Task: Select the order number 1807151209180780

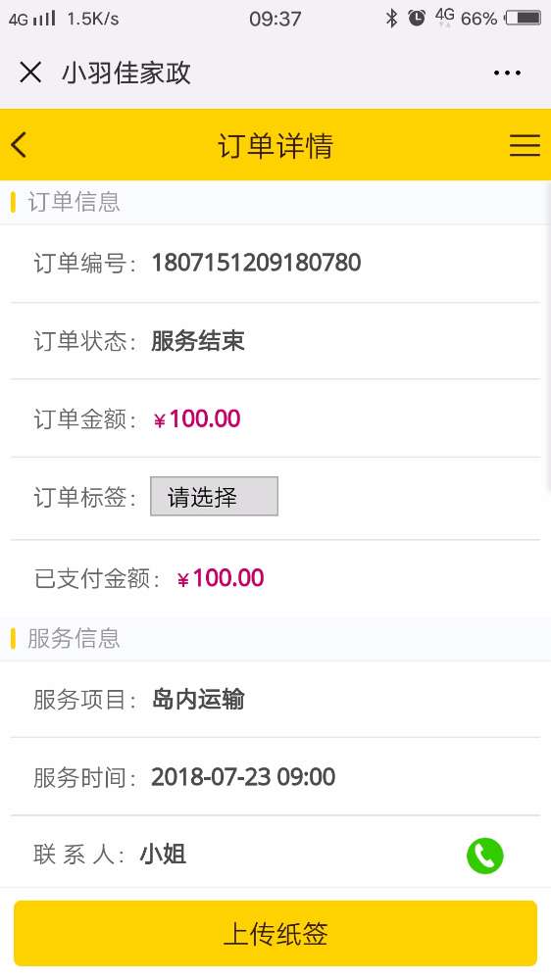Action: [257, 263]
